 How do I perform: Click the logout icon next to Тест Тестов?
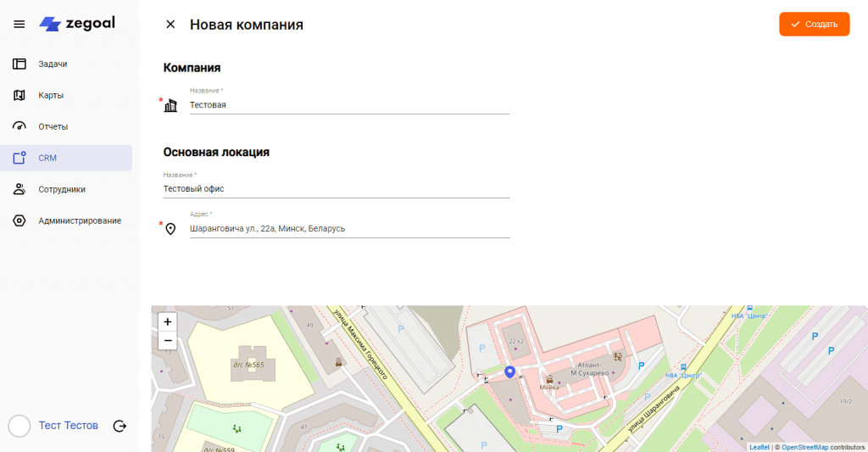[x=120, y=426]
